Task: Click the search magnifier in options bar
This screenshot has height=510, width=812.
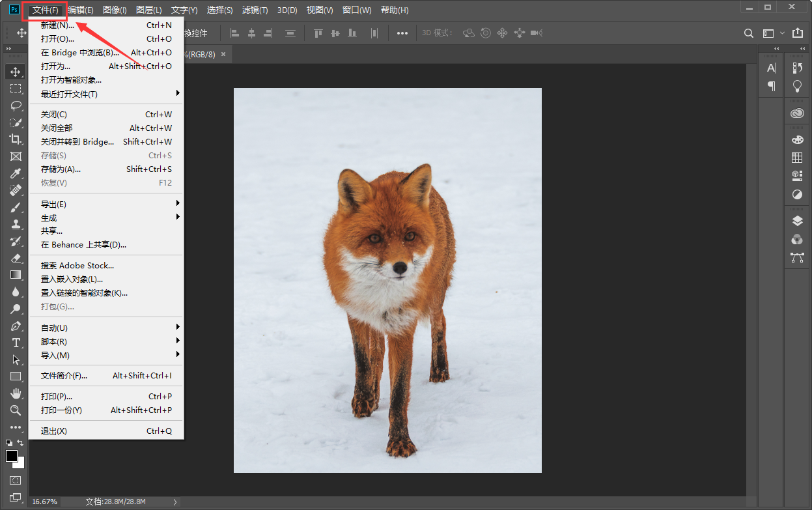Action: (x=749, y=33)
